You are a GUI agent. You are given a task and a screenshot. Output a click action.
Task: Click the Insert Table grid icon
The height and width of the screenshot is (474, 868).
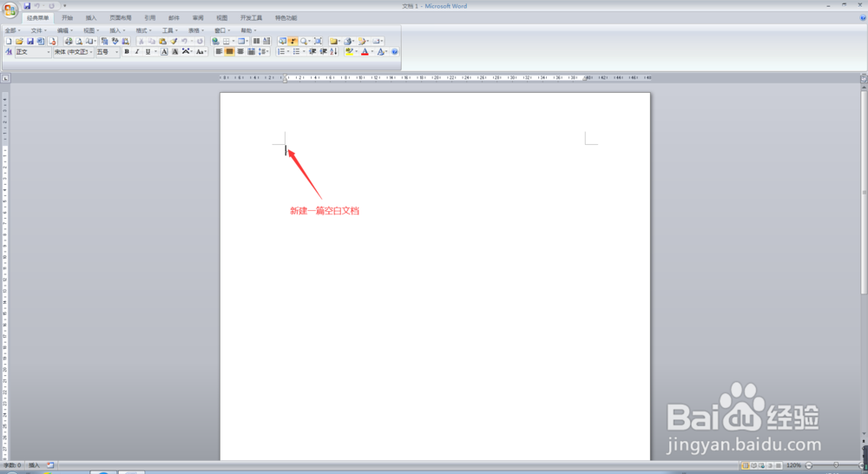tap(226, 41)
